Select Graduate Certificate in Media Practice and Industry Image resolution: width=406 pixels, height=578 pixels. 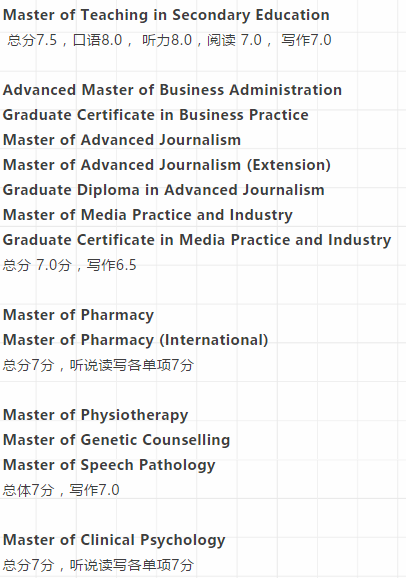pyautogui.click(x=197, y=240)
